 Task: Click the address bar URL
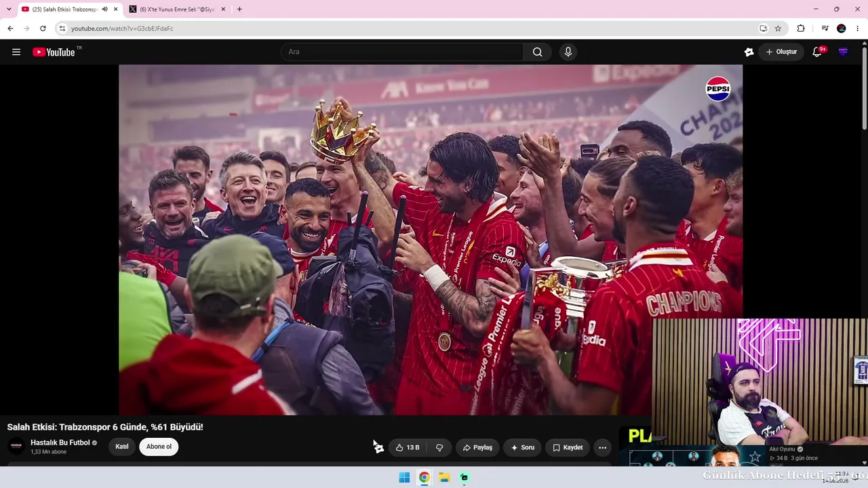click(x=122, y=28)
